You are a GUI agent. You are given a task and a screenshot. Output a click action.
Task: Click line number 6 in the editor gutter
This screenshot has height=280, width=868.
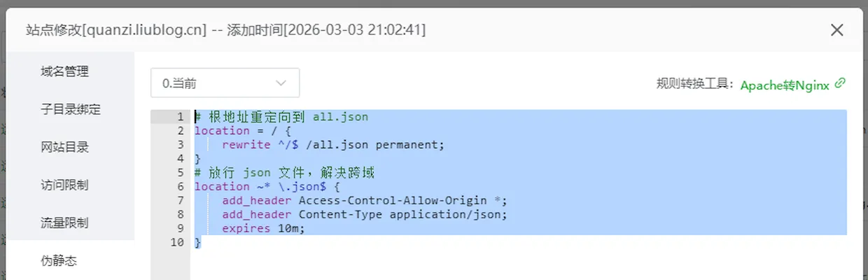click(x=180, y=187)
